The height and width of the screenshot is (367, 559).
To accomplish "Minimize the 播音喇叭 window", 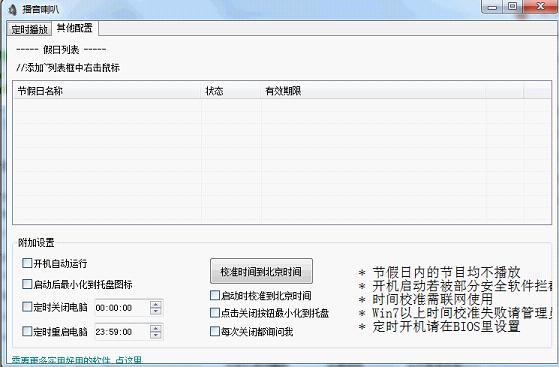I will coord(492,7).
